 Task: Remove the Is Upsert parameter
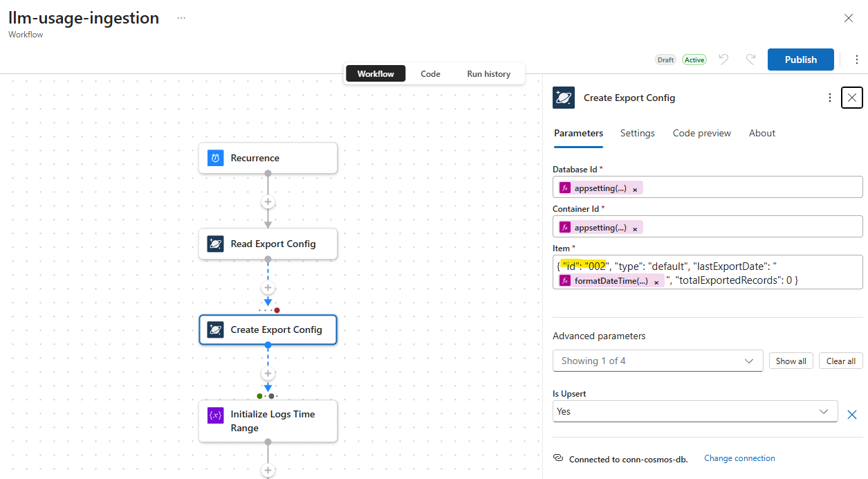click(852, 415)
